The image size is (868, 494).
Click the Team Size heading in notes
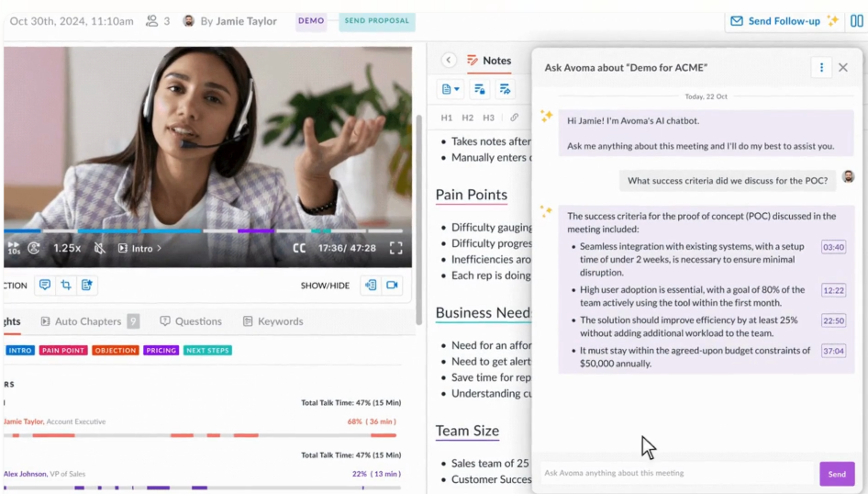pyautogui.click(x=467, y=431)
